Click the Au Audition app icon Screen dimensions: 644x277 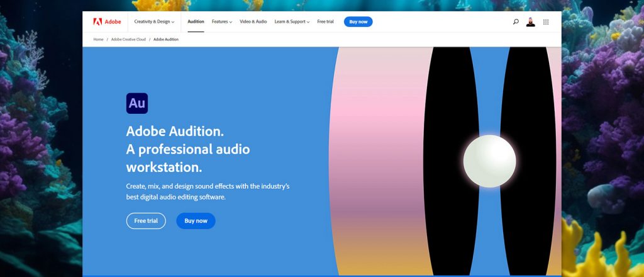[x=136, y=103]
